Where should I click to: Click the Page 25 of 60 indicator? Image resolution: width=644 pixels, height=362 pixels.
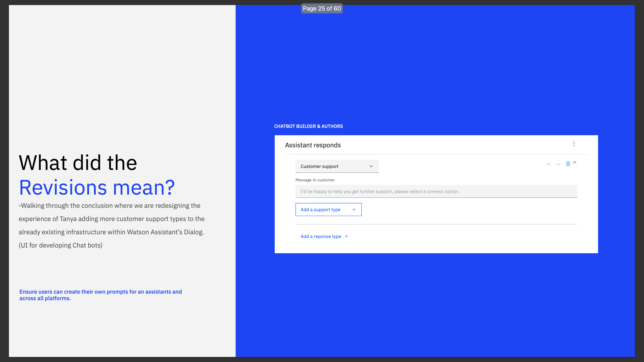[x=322, y=9]
